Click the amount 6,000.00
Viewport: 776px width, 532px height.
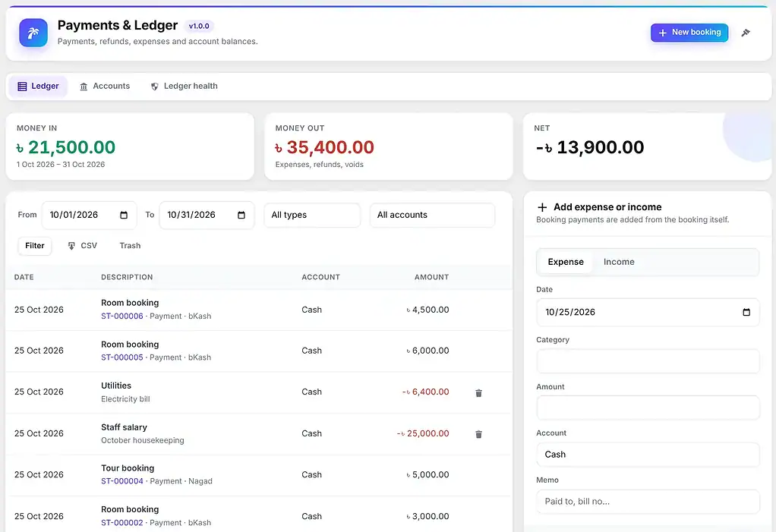[x=427, y=351]
